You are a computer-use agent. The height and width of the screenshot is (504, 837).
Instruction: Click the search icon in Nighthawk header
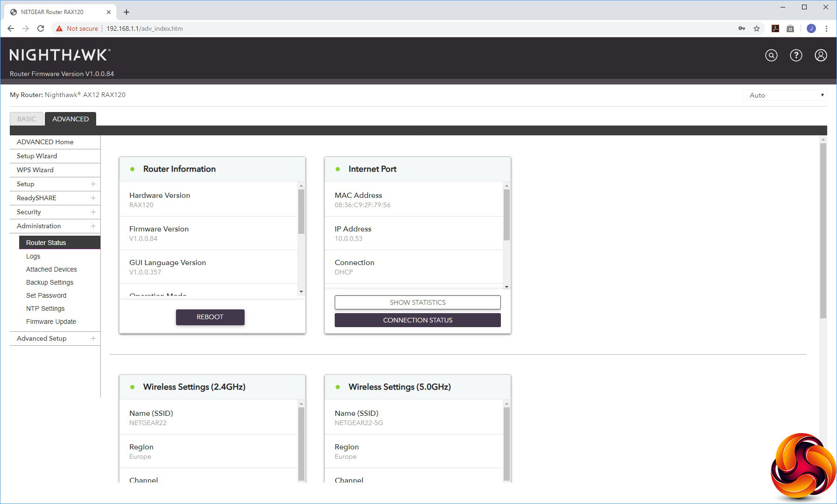771,56
